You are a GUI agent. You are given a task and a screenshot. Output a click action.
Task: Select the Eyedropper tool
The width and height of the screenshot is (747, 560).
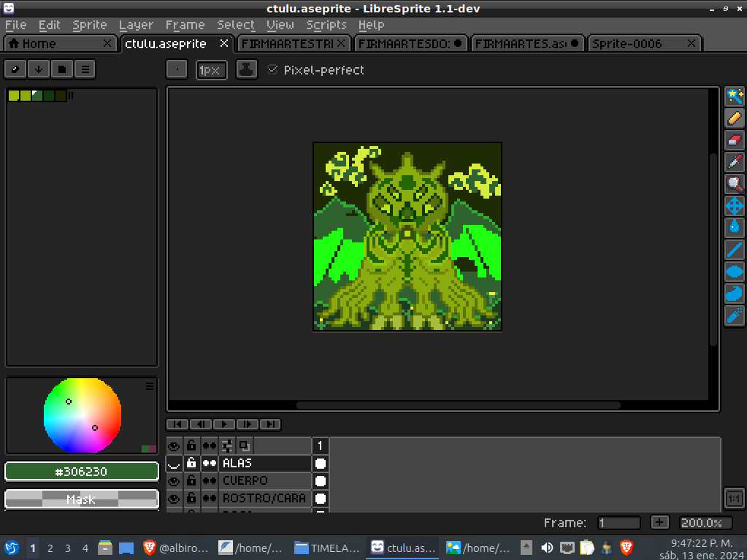coord(734,162)
